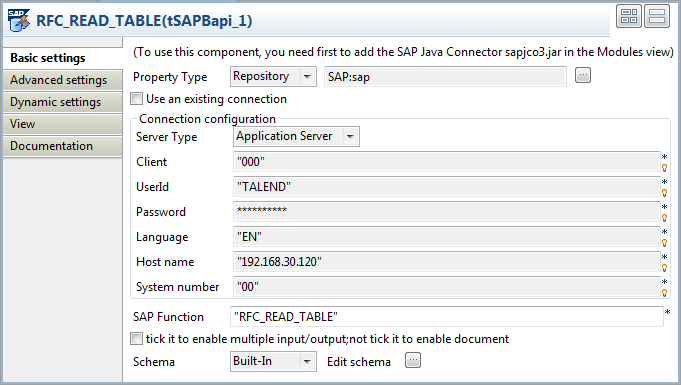Open the Server Type Application Server dropdown

click(296, 136)
